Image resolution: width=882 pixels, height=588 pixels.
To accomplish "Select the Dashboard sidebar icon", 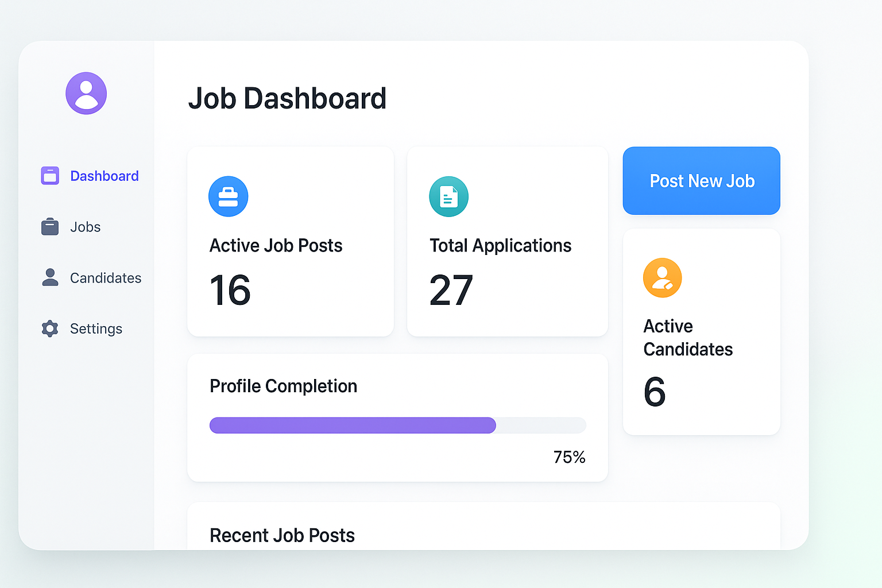I will [50, 175].
